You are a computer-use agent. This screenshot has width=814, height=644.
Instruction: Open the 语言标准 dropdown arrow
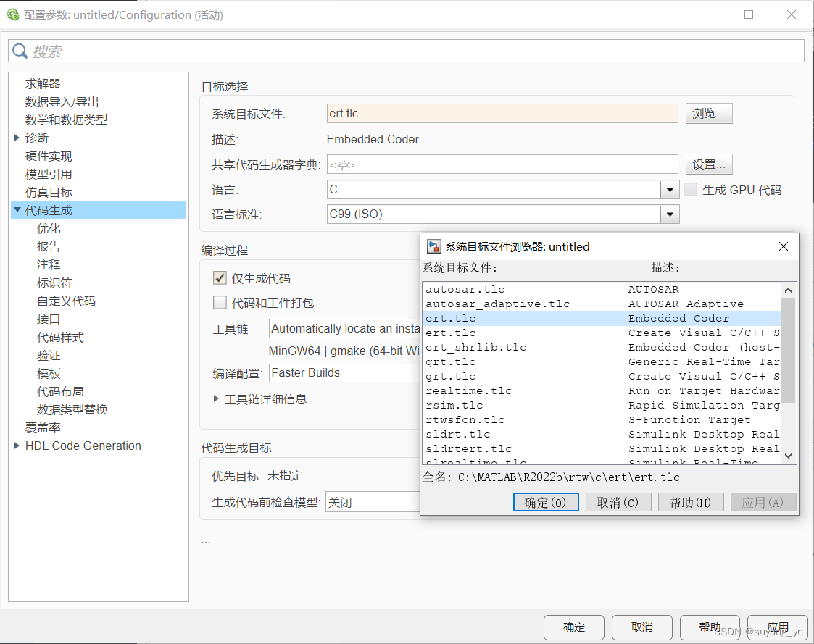point(670,214)
